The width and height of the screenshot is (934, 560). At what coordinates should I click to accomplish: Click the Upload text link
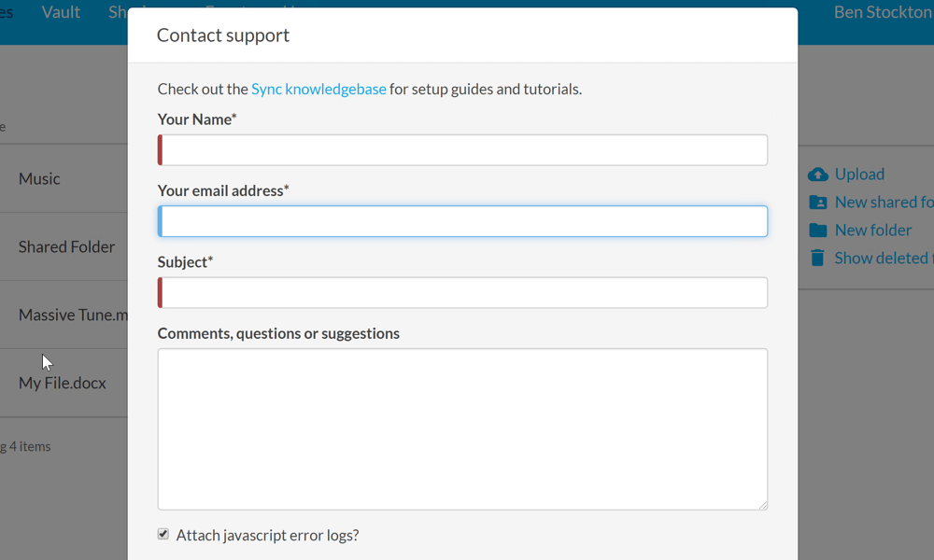859,175
